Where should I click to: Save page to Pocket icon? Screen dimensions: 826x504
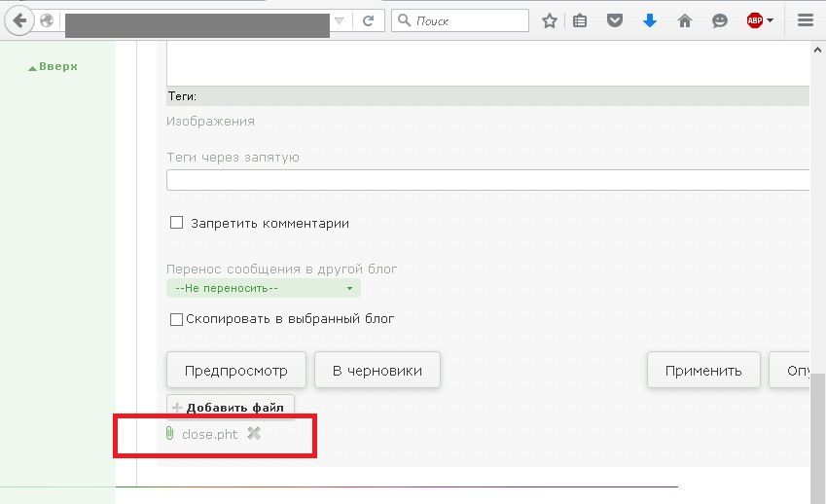614,21
